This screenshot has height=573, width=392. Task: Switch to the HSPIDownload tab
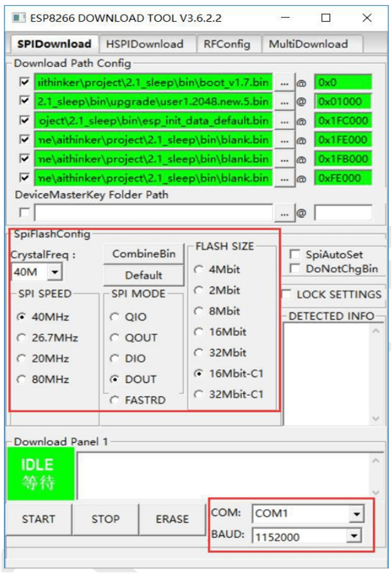[145, 44]
